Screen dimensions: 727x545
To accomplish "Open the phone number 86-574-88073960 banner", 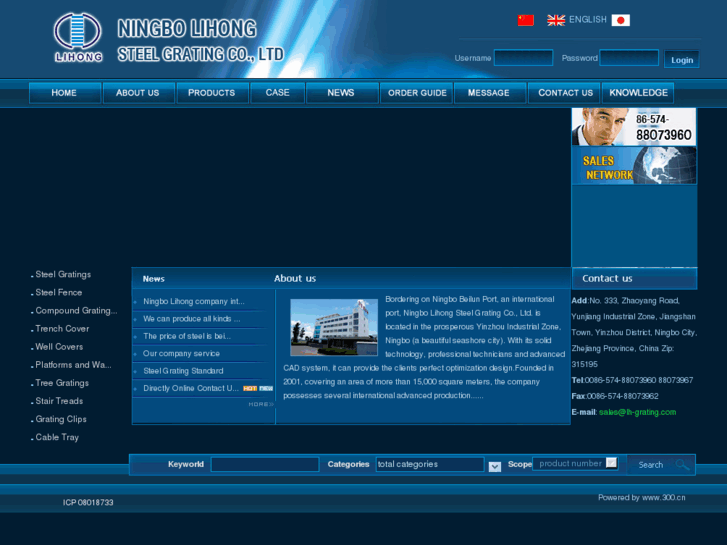I will click(634, 127).
